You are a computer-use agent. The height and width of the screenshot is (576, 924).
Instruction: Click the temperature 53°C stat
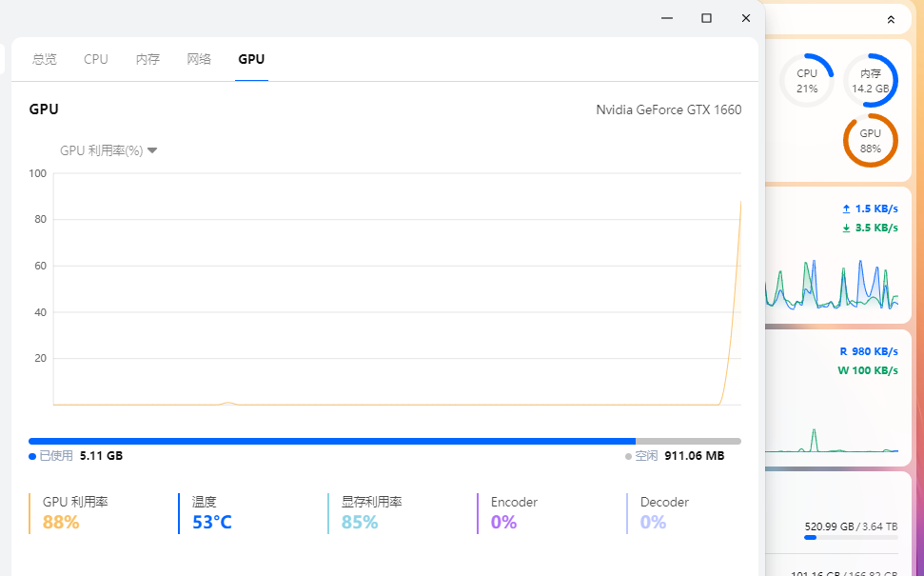(211, 522)
